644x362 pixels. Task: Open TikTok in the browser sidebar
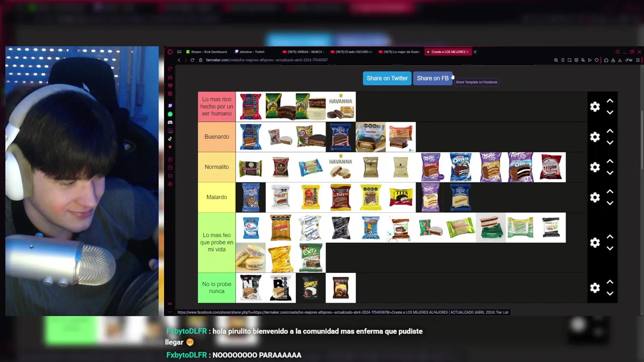coord(170,139)
